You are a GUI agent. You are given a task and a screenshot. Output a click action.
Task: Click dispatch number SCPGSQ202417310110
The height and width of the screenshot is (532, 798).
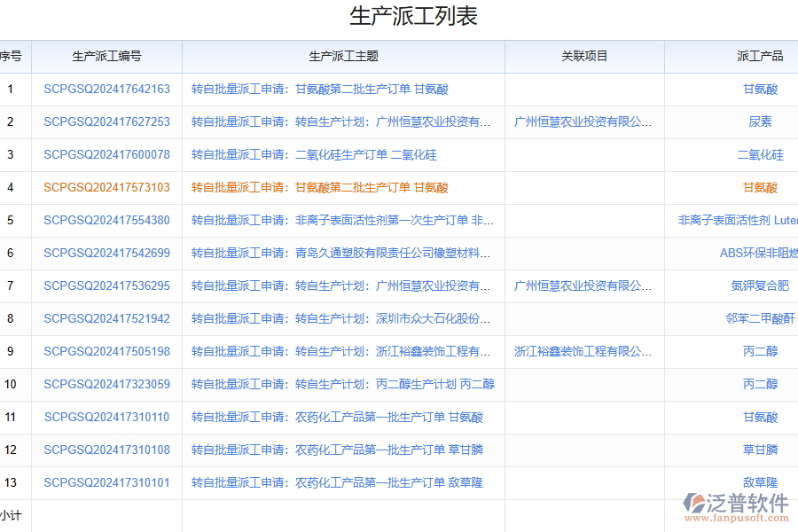click(x=106, y=417)
